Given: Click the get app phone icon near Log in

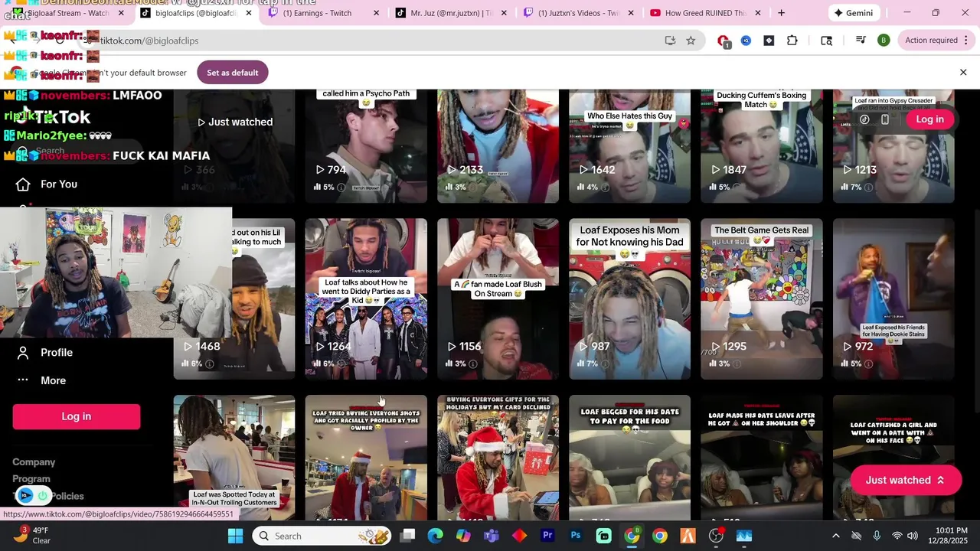Looking at the screenshot, I should pyautogui.click(x=885, y=119).
